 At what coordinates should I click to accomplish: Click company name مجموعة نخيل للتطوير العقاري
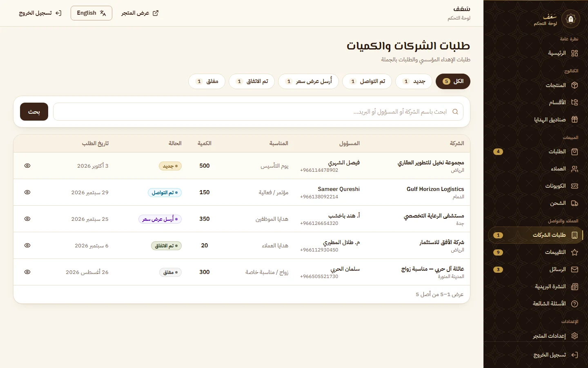[x=431, y=162]
